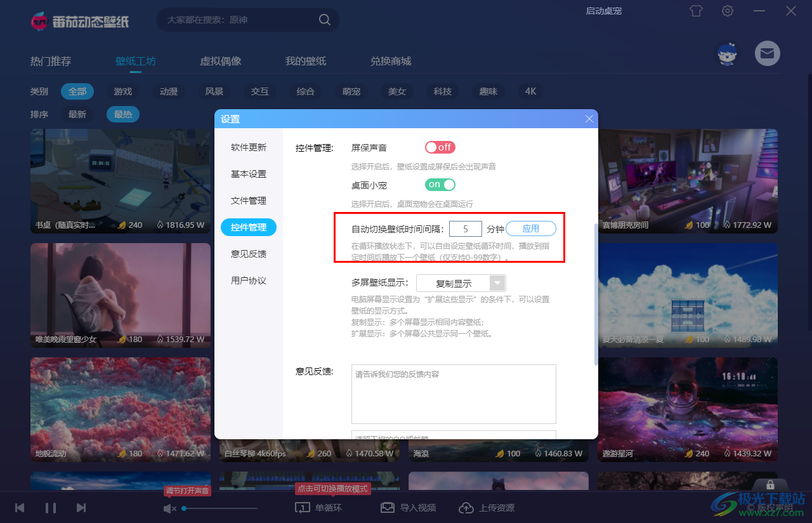This screenshot has width=812, height=523.
Task: Filter by 4K category
Action: [x=531, y=91]
